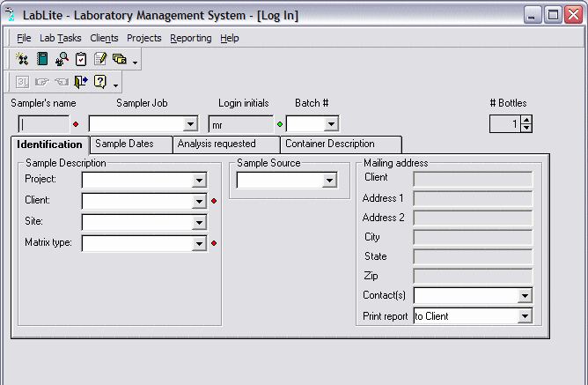This screenshot has height=385, width=588.
Task: Click the document with pencil icon
Action: [x=100, y=59]
